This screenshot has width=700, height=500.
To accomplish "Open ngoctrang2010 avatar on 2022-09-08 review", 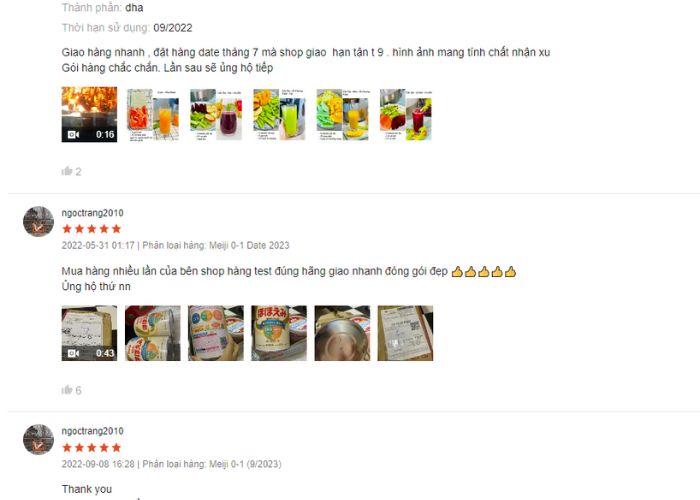I will tap(38, 440).
